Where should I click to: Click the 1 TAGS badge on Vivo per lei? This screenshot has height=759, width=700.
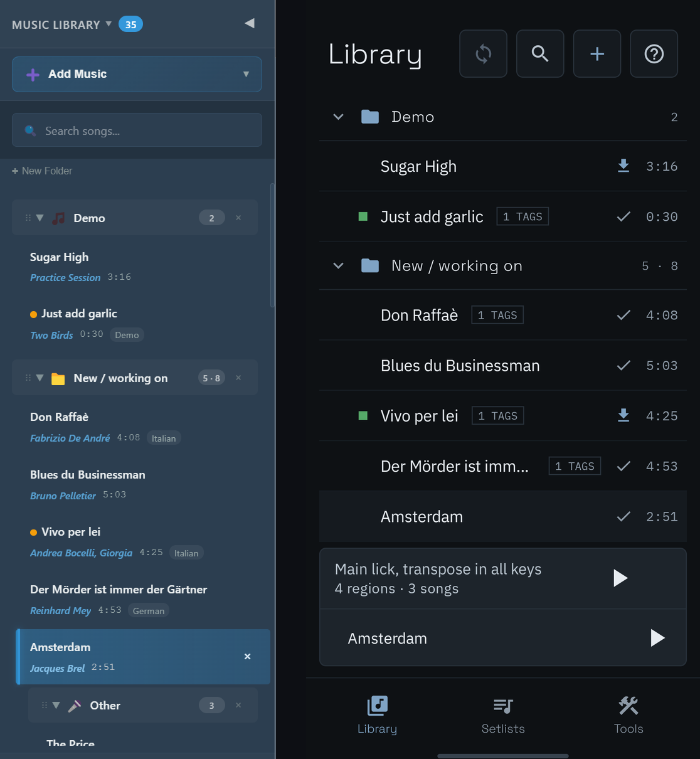498,415
